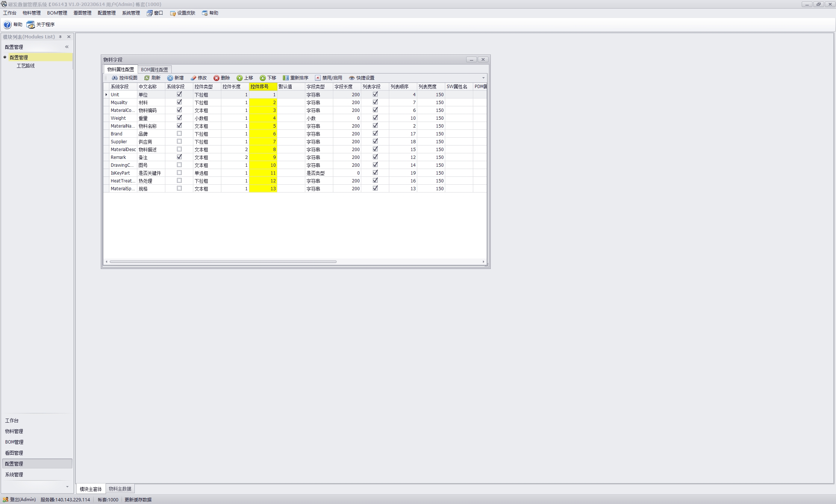
Task: Select the 模块主窗体 bottom tab
Action: 91,489
